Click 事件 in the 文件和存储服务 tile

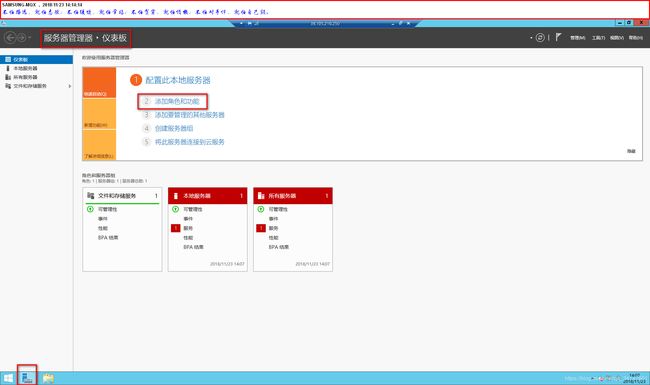(x=103, y=219)
